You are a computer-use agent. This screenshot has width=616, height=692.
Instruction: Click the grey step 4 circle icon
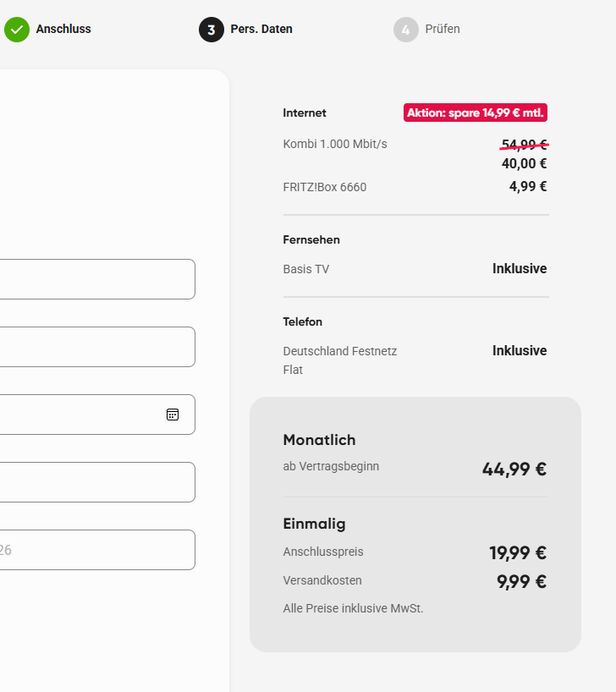pyautogui.click(x=406, y=30)
